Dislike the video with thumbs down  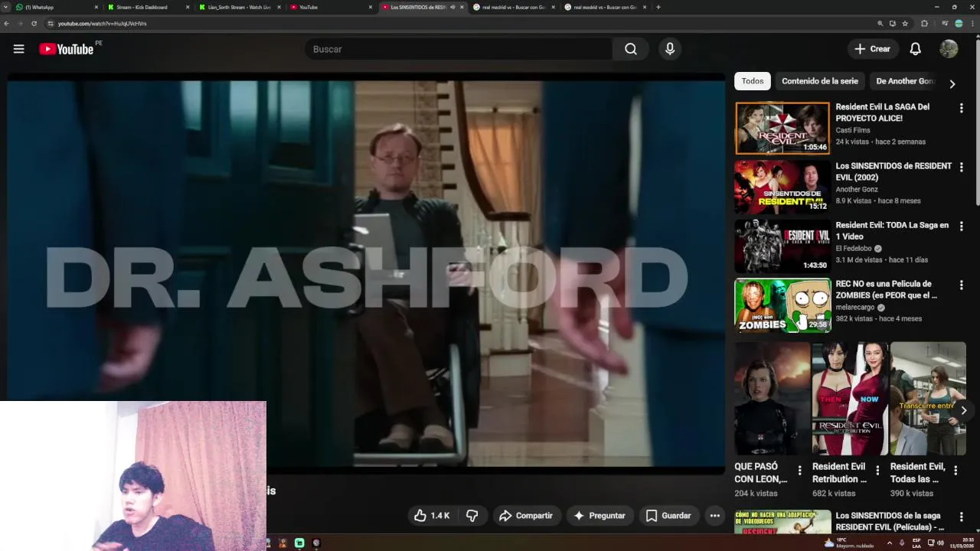pyautogui.click(x=472, y=516)
